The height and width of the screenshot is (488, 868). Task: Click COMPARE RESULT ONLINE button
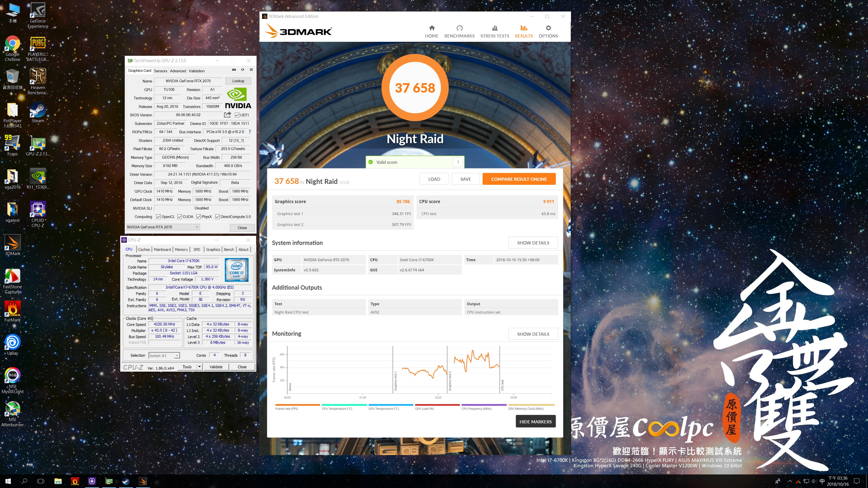point(519,179)
